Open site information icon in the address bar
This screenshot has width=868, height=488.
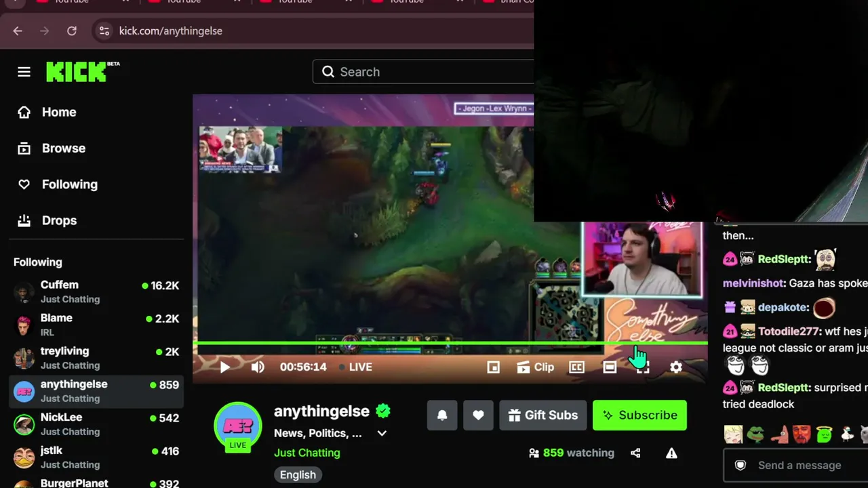click(104, 30)
